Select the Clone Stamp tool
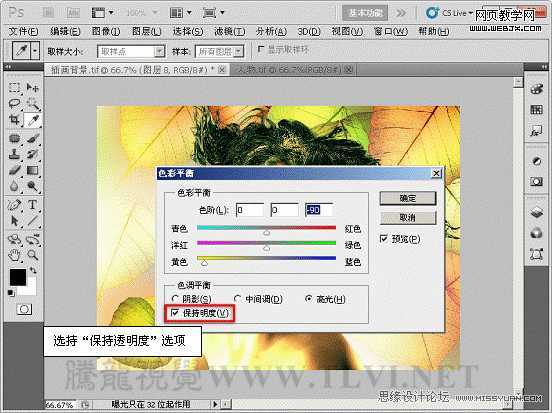Screen dimensions: 552x413 14,154
